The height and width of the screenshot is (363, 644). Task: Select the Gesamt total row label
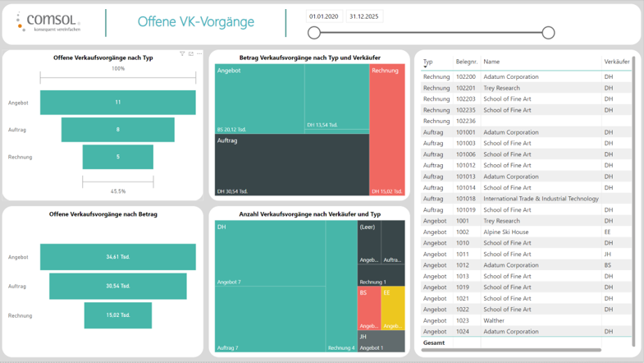(434, 342)
